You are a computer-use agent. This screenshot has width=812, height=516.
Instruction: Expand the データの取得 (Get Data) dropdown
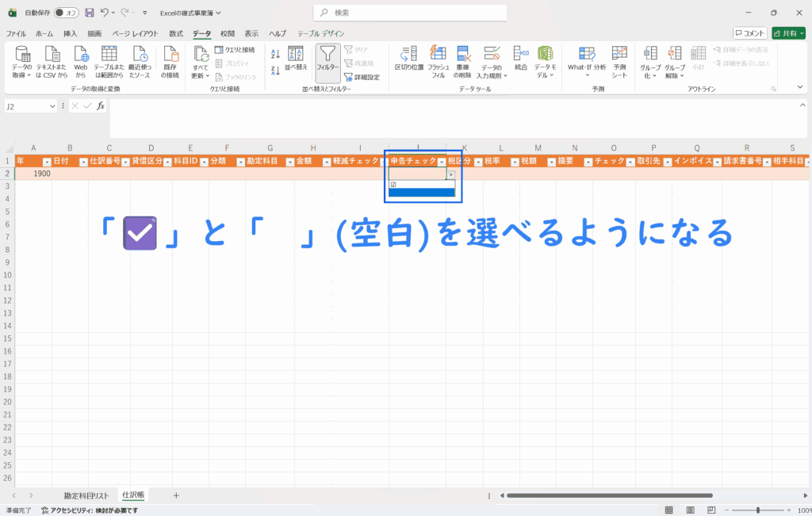[x=23, y=62]
